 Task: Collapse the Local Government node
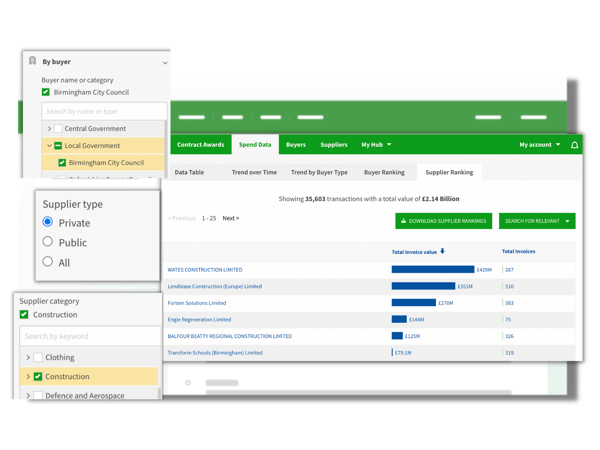49,146
